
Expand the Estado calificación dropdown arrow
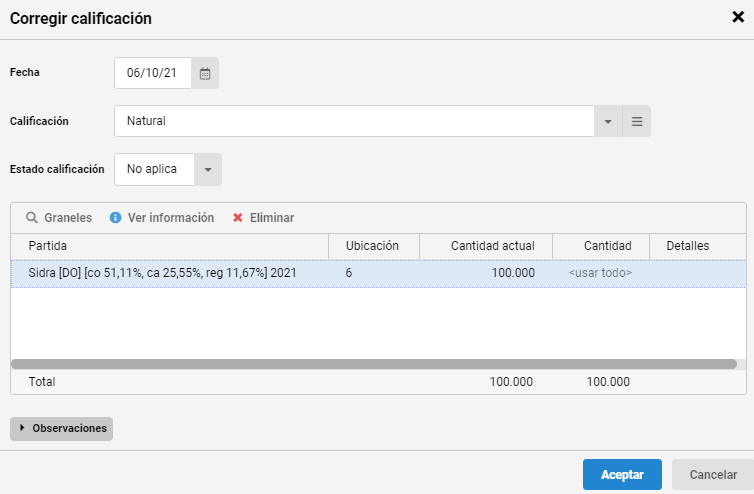click(208, 169)
